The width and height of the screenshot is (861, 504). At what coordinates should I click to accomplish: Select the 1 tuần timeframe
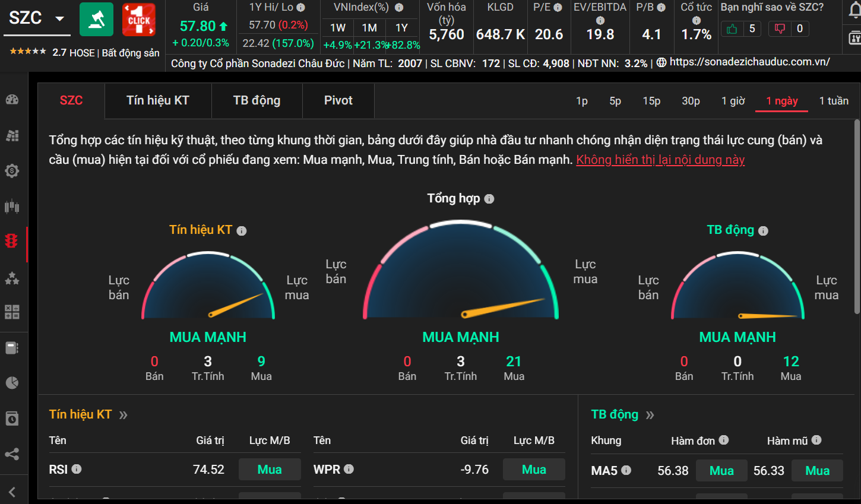[x=834, y=101]
